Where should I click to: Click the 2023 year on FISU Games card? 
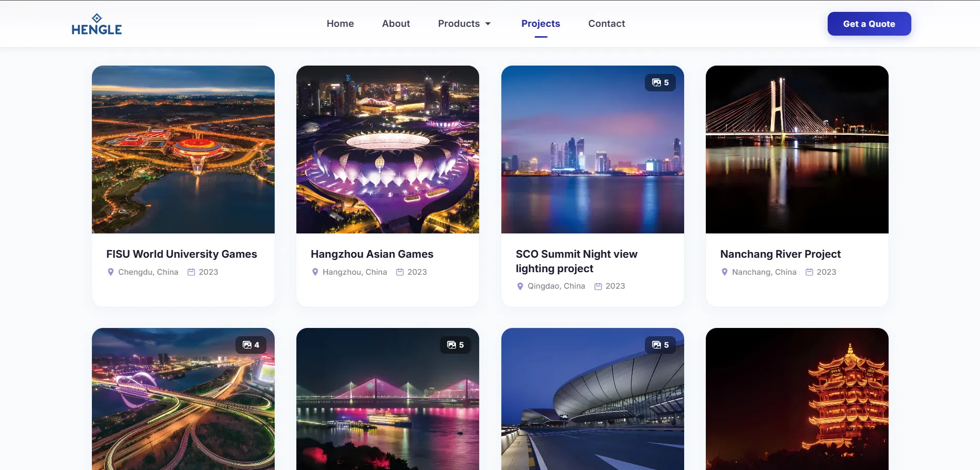[208, 272]
